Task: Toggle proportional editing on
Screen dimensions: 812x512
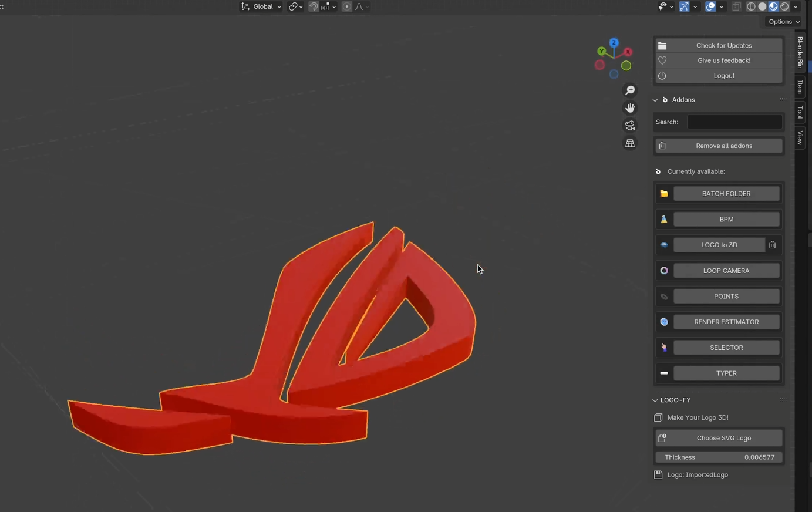Action: (x=346, y=6)
